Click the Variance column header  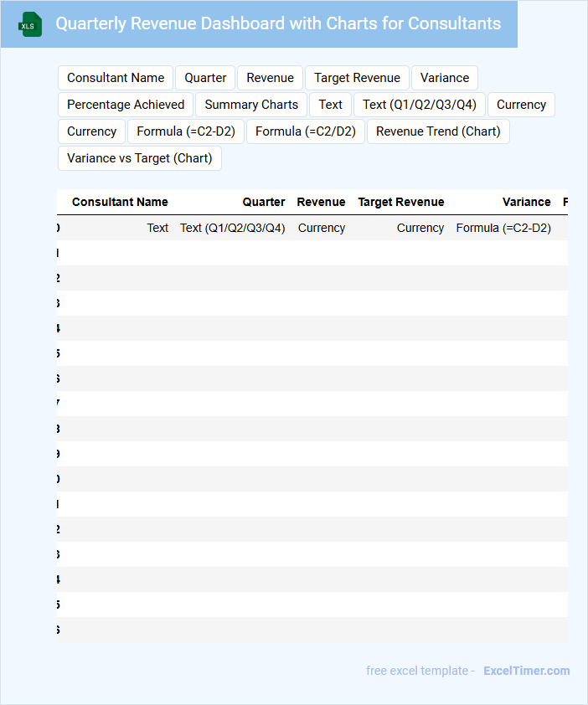[526, 202]
